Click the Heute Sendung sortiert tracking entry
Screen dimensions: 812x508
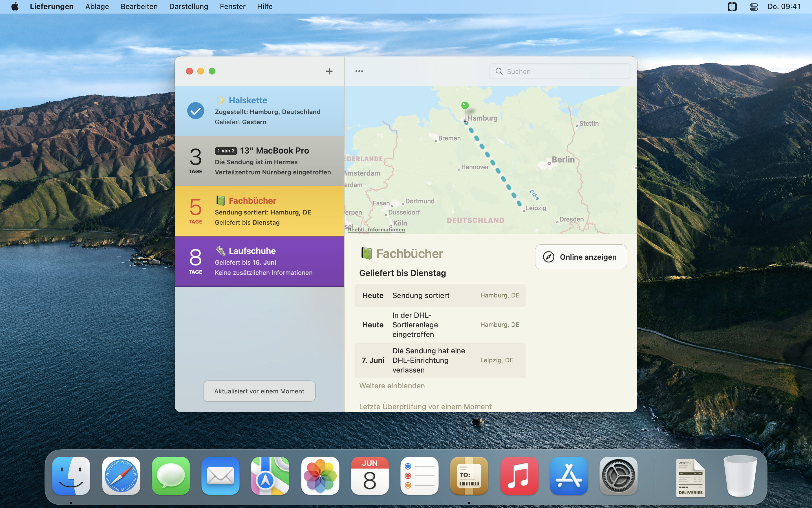[440, 295]
